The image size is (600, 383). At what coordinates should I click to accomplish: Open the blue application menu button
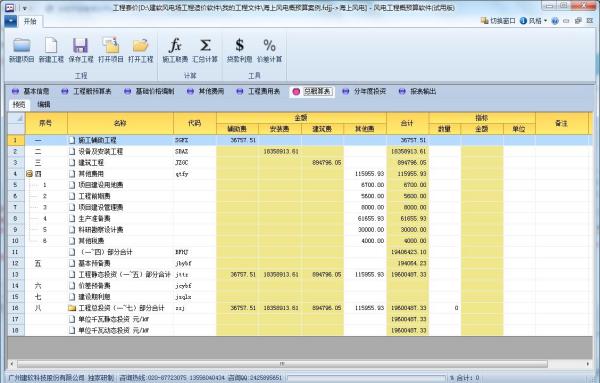click(11, 21)
